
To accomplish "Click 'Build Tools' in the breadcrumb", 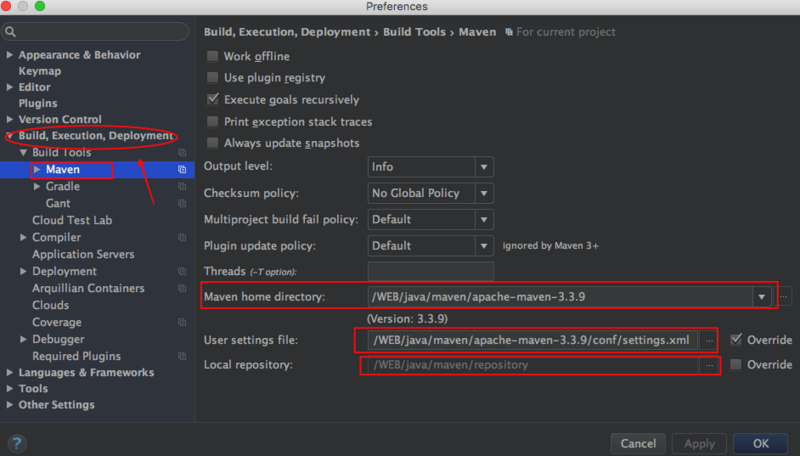I will [414, 32].
